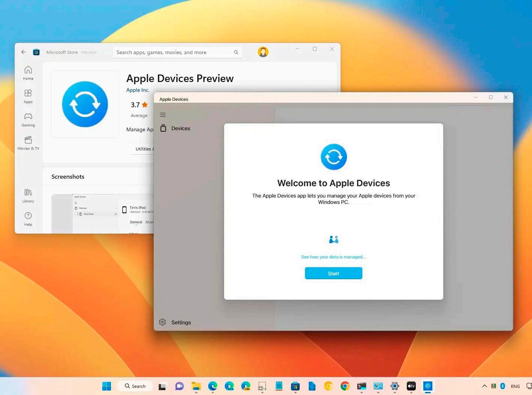Open File Explorer from the taskbar
Screen dimensions: 532x395
coord(196,386)
